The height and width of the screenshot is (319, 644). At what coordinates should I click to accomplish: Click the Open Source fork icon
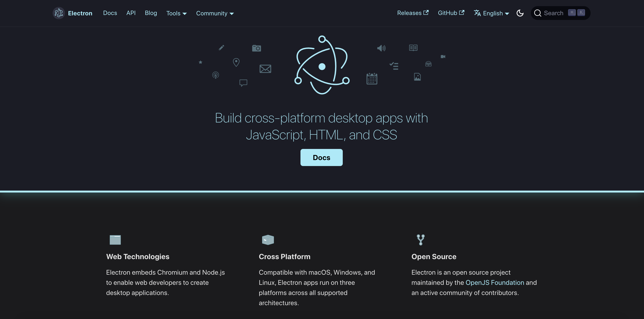tap(421, 240)
